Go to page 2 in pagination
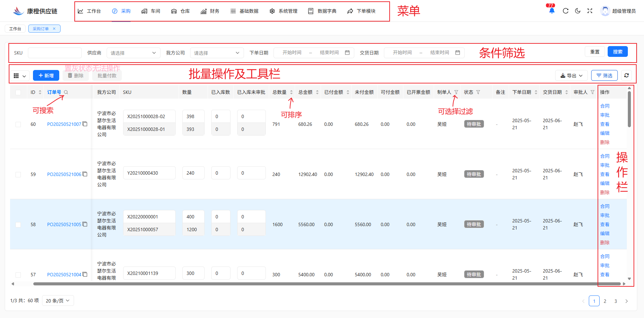The height and width of the screenshot is (318, 644). tap(605, 301)
